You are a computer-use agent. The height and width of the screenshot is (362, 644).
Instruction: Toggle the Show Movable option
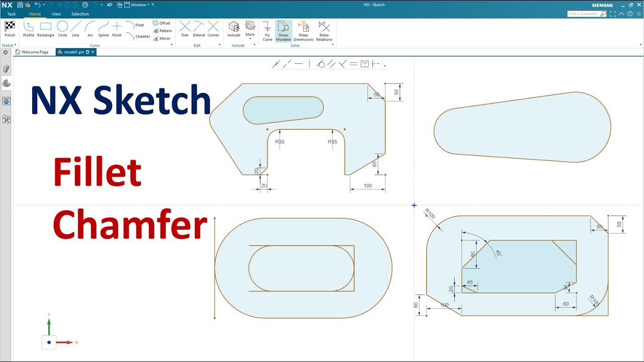[x=283, y=31]
